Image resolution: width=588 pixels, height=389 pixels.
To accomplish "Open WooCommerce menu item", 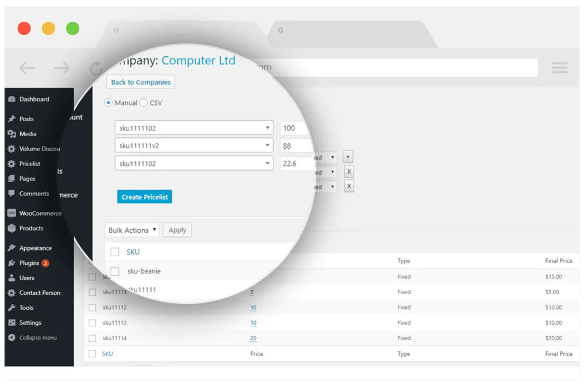I will (x=40, y=213).
